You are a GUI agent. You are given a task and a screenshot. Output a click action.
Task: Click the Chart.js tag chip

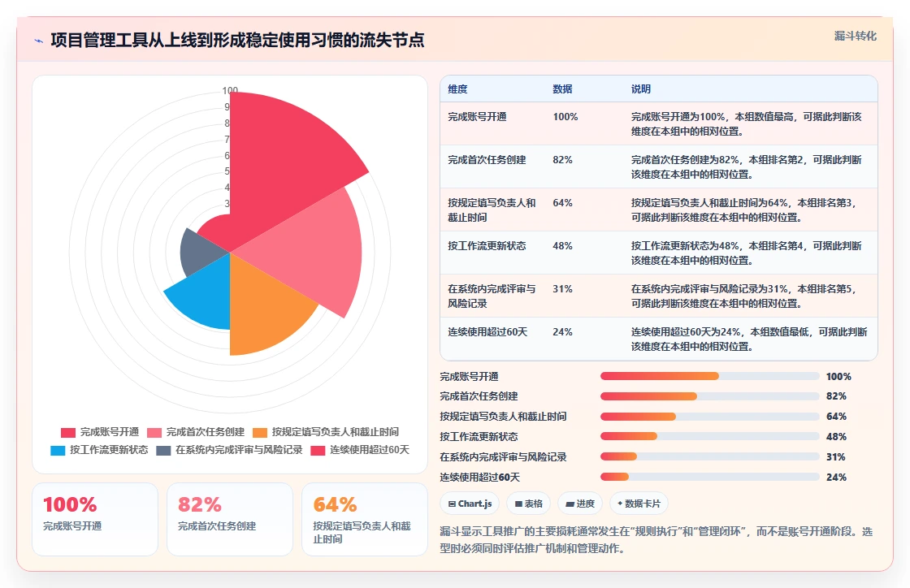pos(470,504)
